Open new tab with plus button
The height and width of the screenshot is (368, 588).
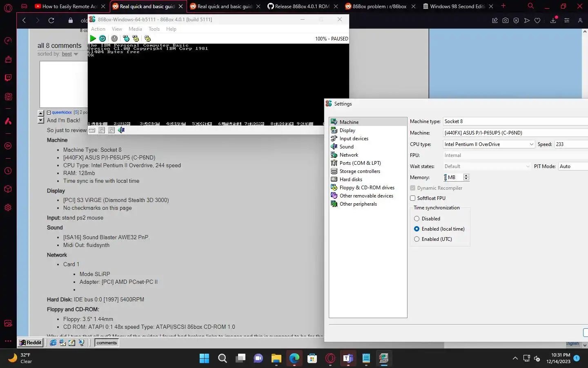coord(503,6)
